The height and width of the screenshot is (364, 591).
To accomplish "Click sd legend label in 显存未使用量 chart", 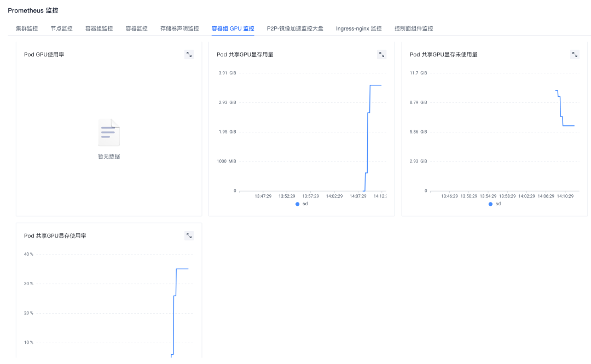I will click(498, 204).
